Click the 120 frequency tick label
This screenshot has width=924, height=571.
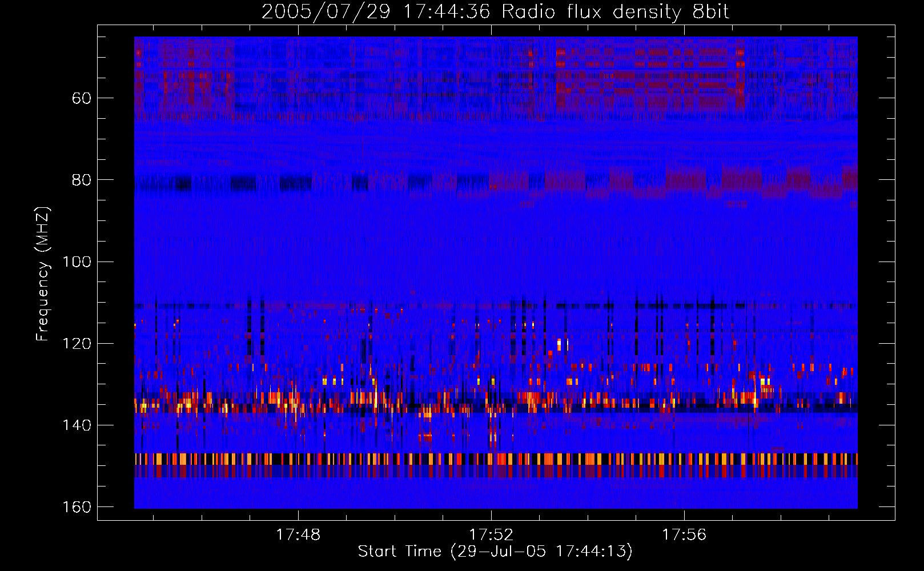point(77,343)
